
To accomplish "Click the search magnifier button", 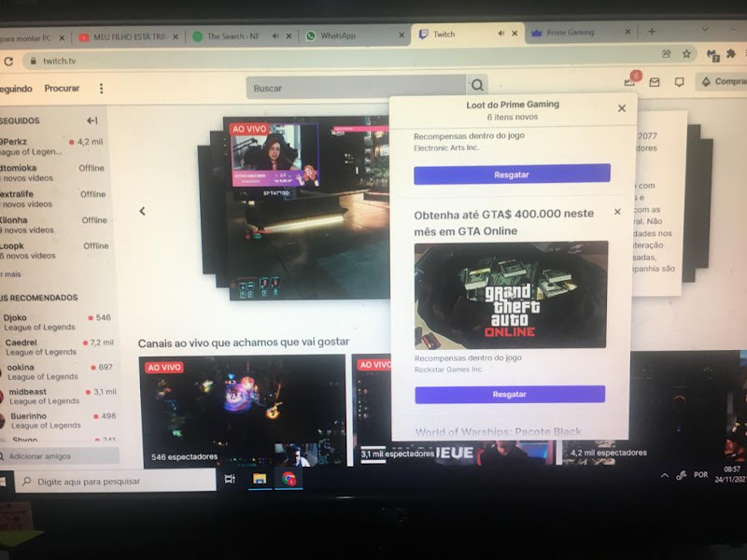I will click(x=477, y=85).
